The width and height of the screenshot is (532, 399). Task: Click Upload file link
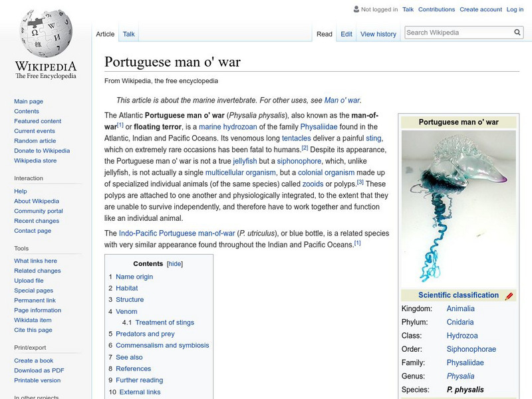pyautogui.click(x=29, y=280)
